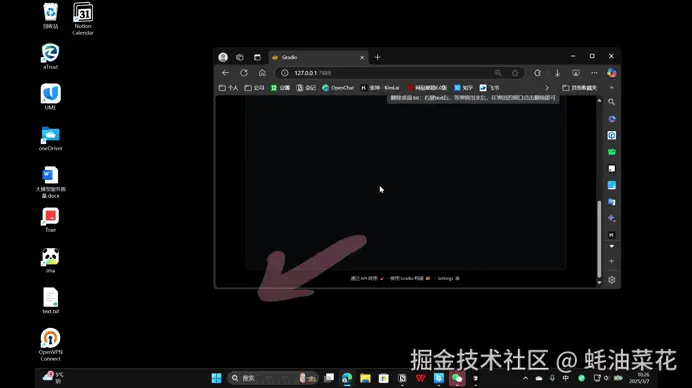Open the 豆瓣 bookmark
This screenshot has height=388, width=692.
[x=281, y=88]
